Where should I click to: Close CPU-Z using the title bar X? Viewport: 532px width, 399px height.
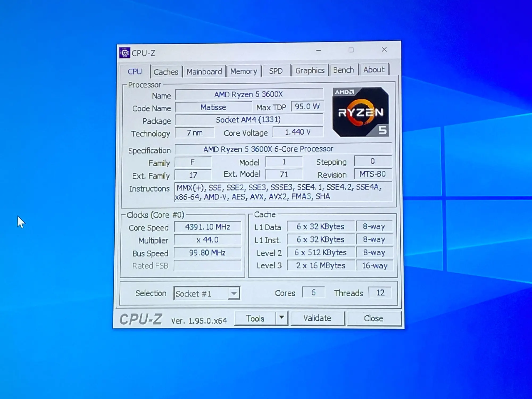point(384,50)
